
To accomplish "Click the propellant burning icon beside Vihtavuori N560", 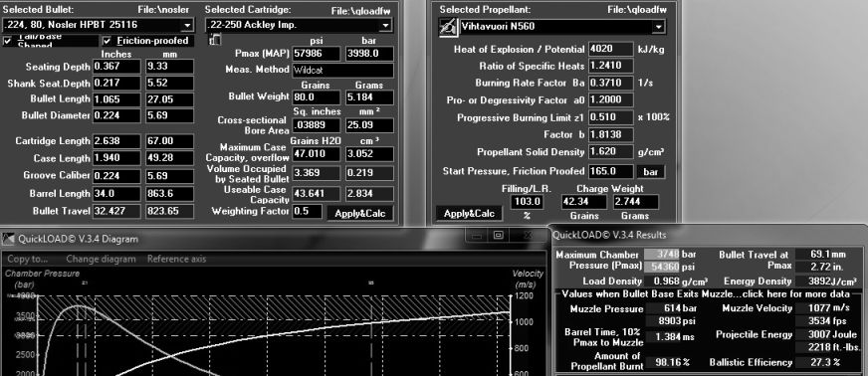I will [x=448, y=27].
